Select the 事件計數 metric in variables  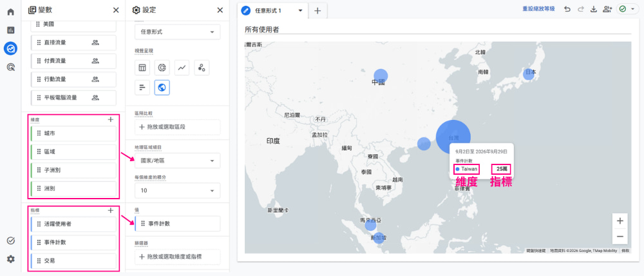(x=73, y=242)
